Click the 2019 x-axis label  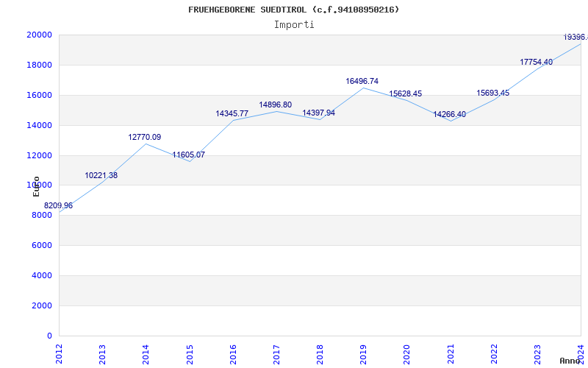(363, 354)
